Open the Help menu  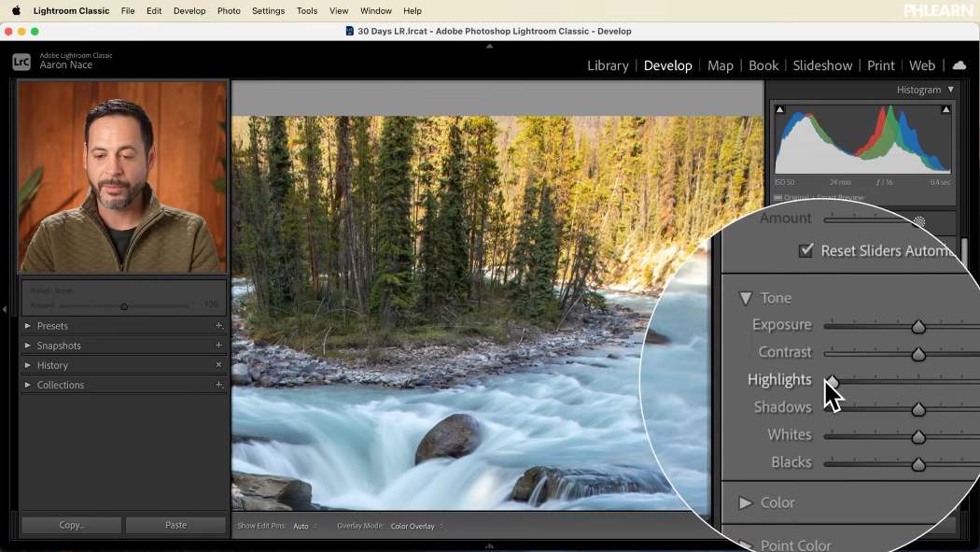[413, 10]
